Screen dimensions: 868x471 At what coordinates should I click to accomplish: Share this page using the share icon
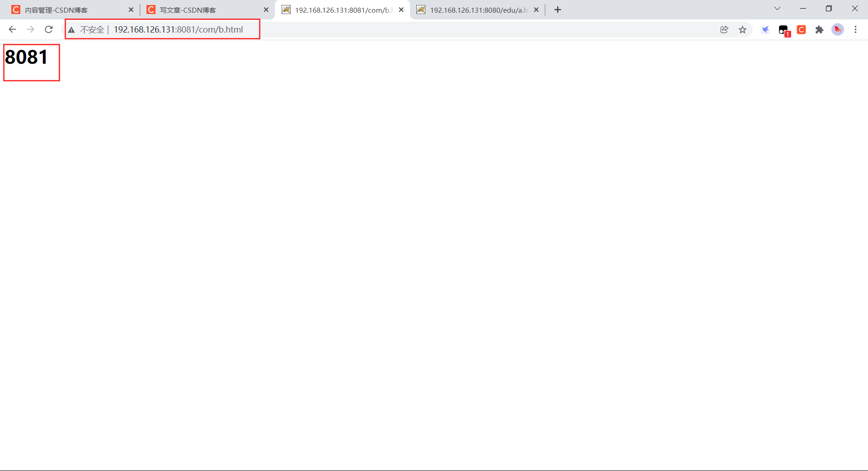724,29
